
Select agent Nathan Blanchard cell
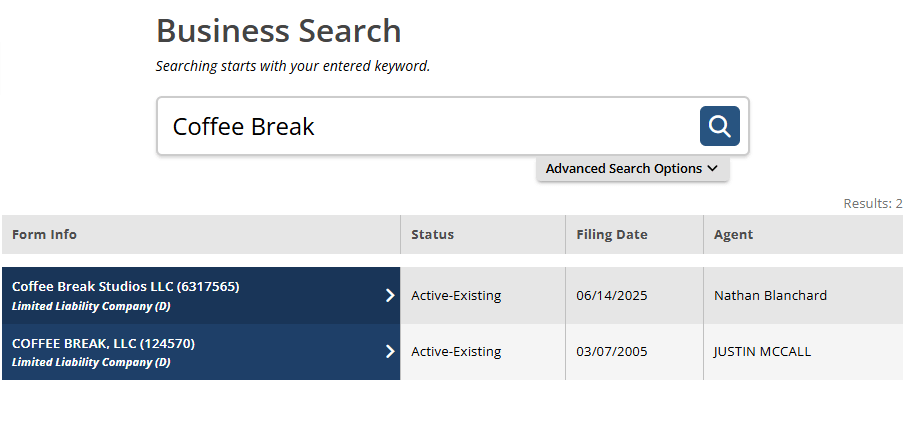[x=770, y=296]
